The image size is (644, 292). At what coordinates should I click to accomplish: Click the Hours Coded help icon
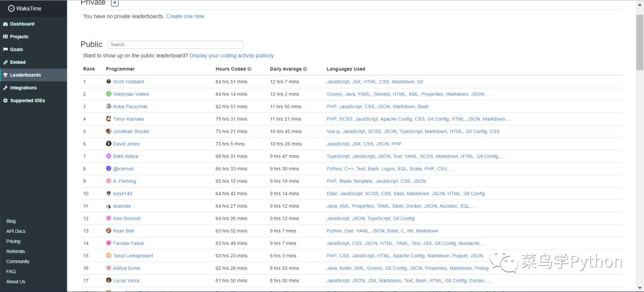pyautogui.click(x=249, y=69)
